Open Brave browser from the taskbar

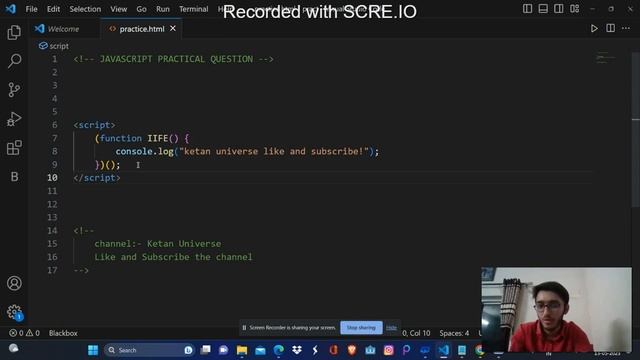pos(352,350)
